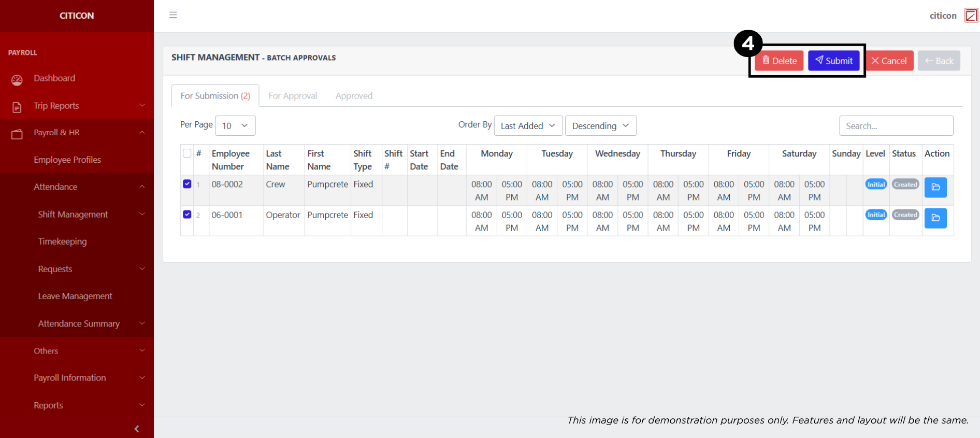The height and width of the screenshot is (438, 980).
Task: Open the Descending sort dropdown
Action: tap(600, 126)
